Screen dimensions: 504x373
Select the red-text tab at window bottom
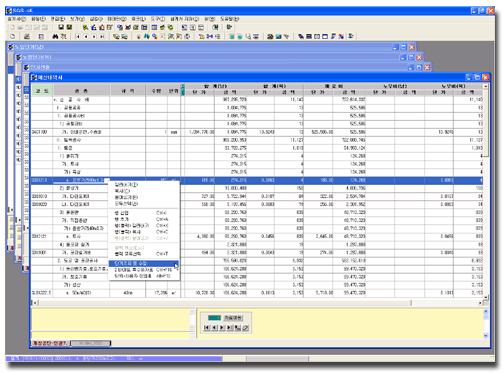[50, 343]
